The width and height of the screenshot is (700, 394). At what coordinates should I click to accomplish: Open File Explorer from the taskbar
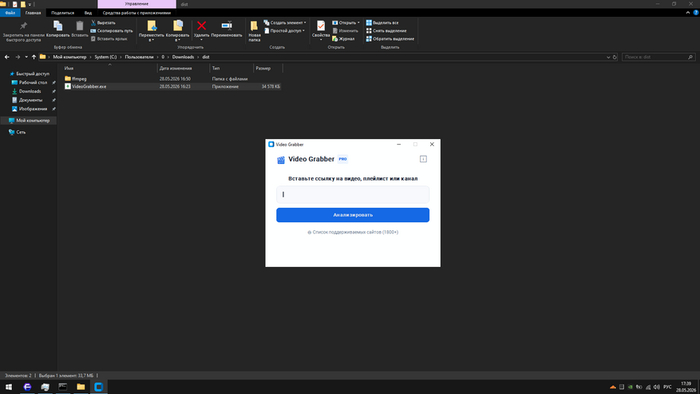[81, 387]
